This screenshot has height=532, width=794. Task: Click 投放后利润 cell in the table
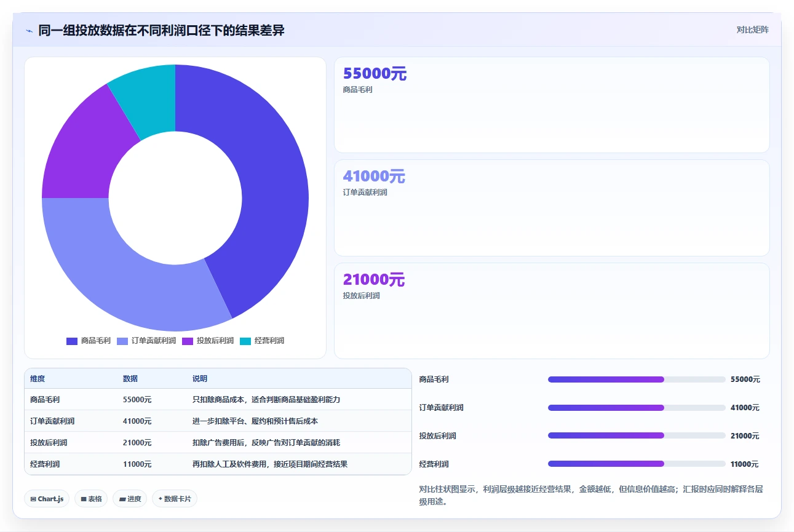(x=49, y=443)
